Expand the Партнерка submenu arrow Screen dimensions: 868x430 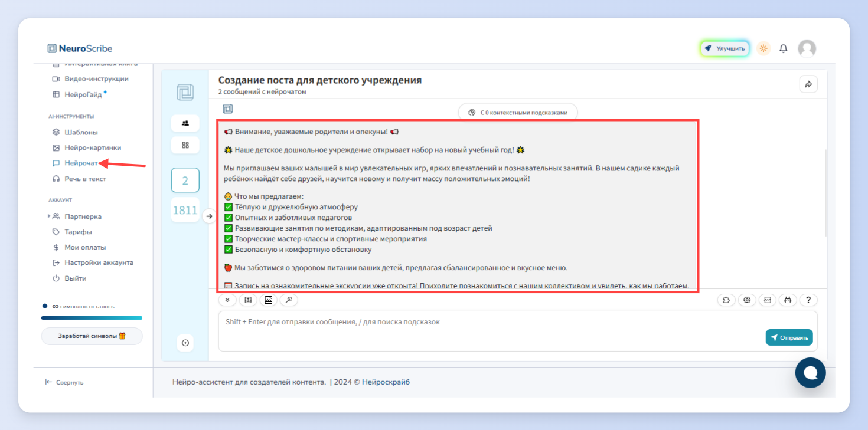coord(50,216)
